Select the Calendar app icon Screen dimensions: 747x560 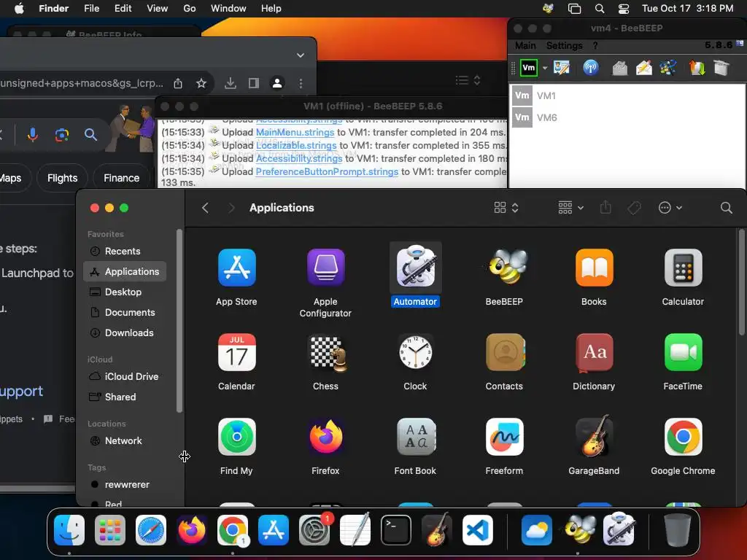(x=237, y=352)
